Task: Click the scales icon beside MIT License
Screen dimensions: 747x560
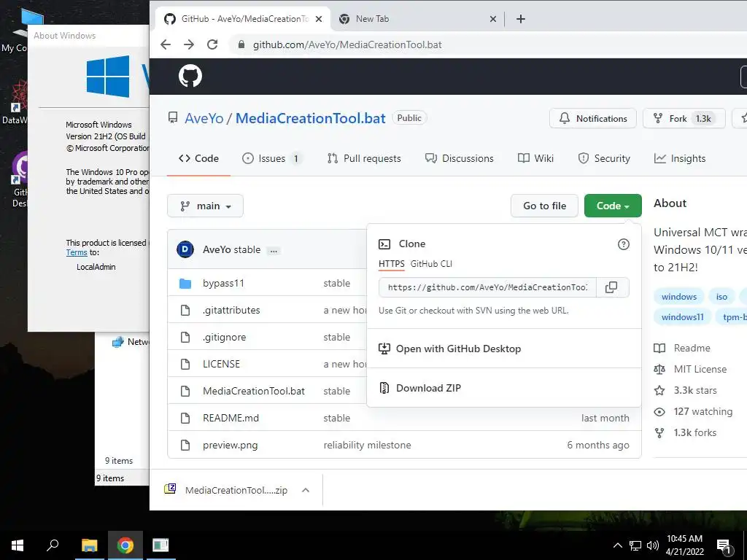Action: (659, 369)
